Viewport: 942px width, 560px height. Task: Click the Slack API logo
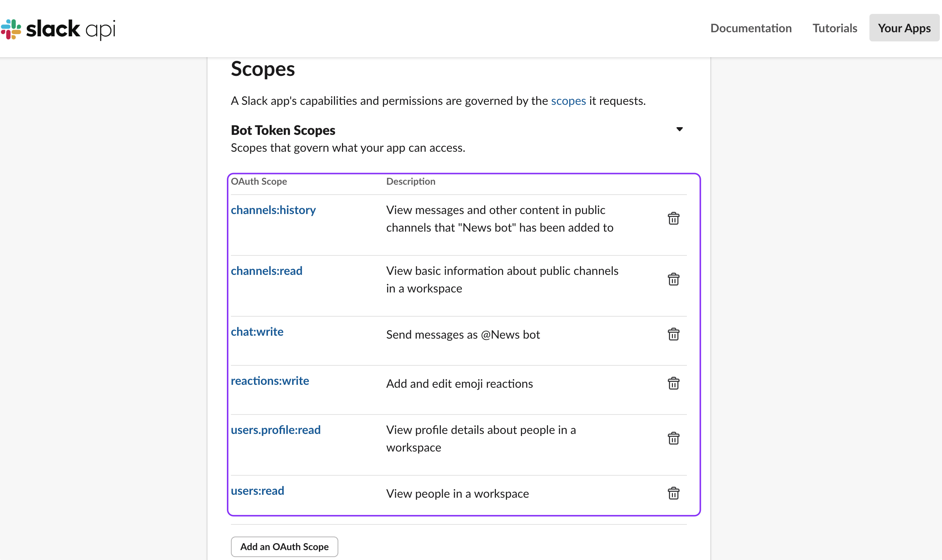pyautogui.click(x=59, y=29)
